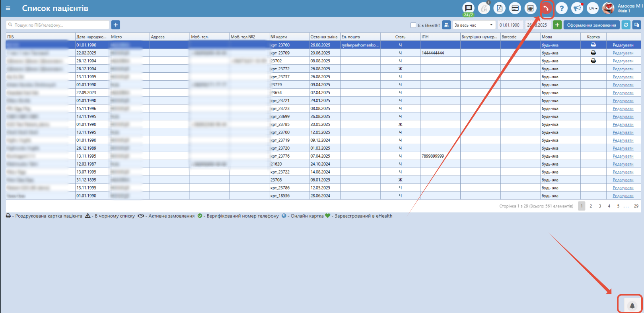Click birth date cell 26.12.1989
Viewport: 644px width, 313px height.
point(93,148)
